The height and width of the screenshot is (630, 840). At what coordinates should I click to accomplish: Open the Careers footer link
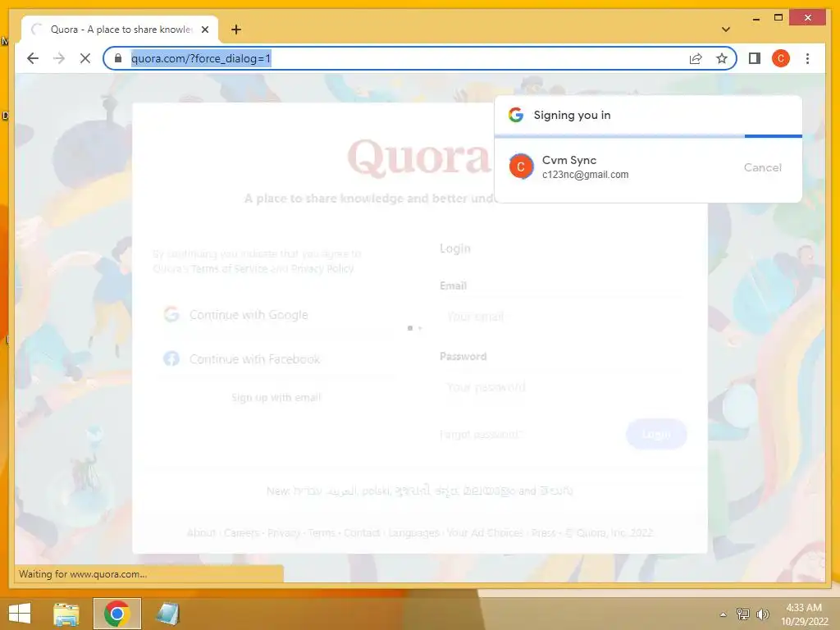click(242, 533)
